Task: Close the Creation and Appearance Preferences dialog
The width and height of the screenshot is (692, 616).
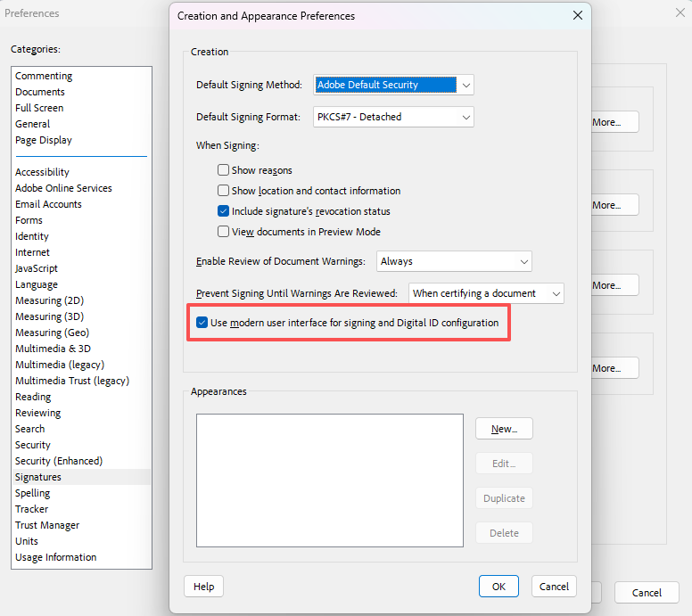Action: (x=578, y=15)
